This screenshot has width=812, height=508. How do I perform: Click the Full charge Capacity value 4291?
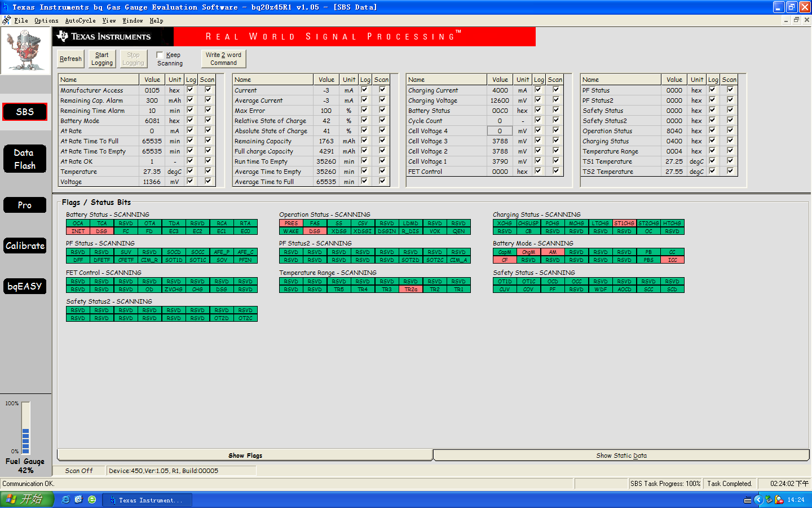[x=326, y=151]
